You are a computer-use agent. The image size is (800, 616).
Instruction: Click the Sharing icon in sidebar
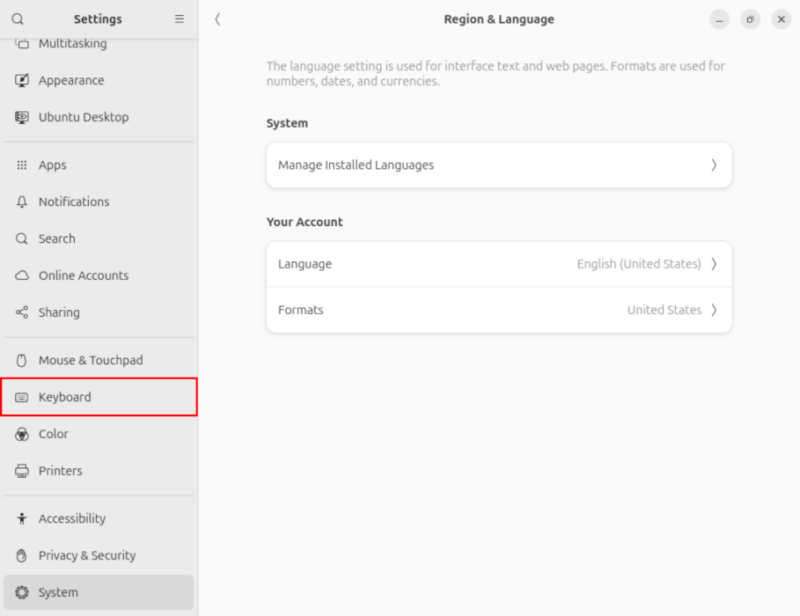[22, 312]
